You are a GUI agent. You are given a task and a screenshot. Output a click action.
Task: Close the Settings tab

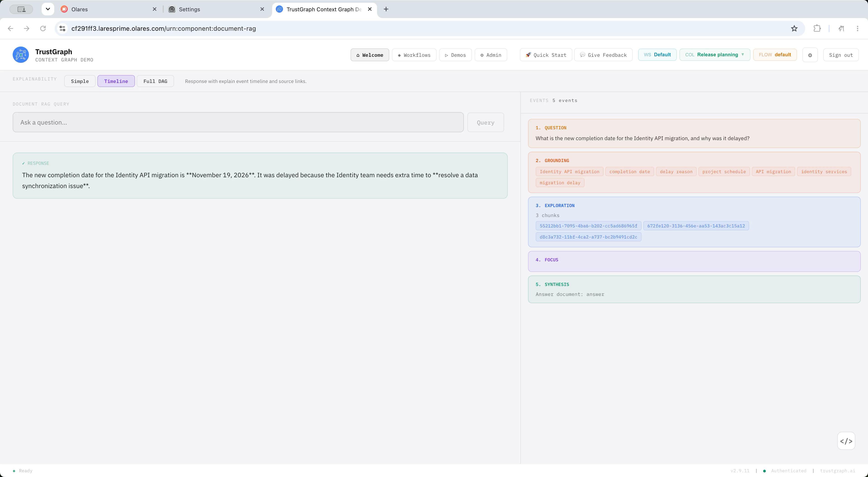point(262,9)
